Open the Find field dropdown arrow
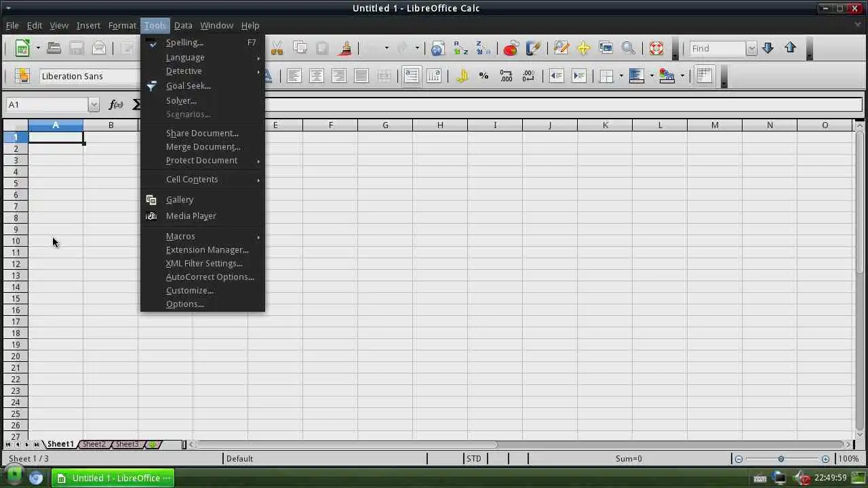Screen dimensions: 868x488 click(x=751, y=48)
